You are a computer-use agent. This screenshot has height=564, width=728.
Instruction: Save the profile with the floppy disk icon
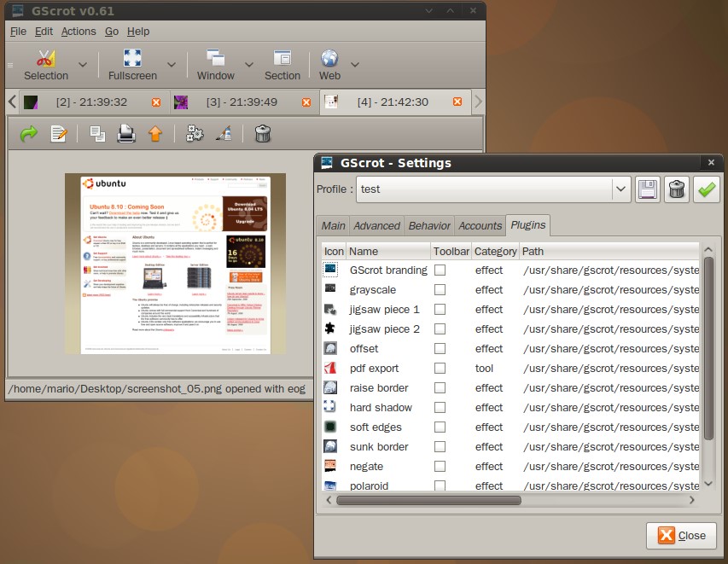coord(648,189)
